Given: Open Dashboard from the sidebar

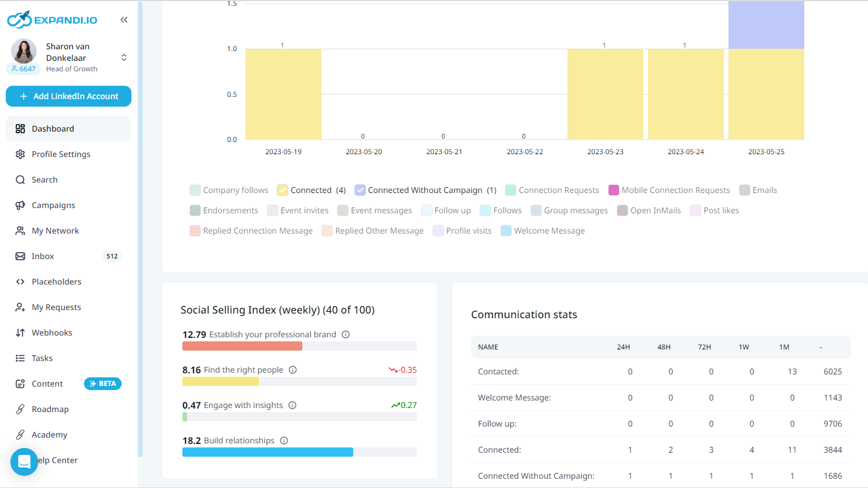Looking at the screenshot, I should [x=68, y=129].
